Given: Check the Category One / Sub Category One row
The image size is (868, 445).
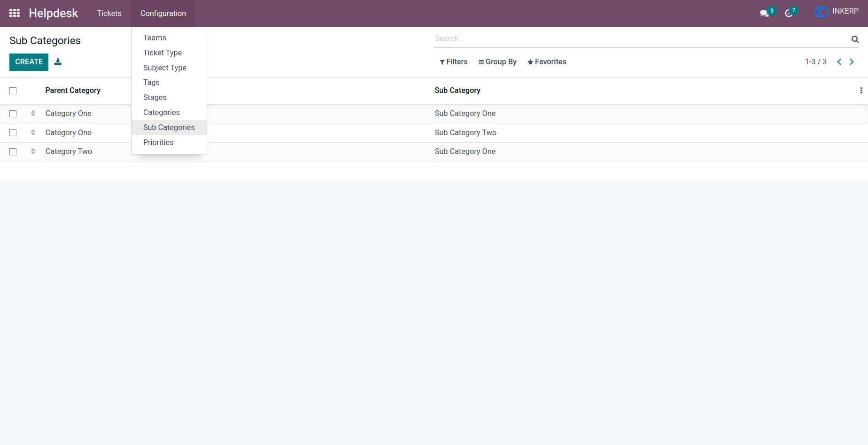Looking at the screenshot, I should (13, 114).
